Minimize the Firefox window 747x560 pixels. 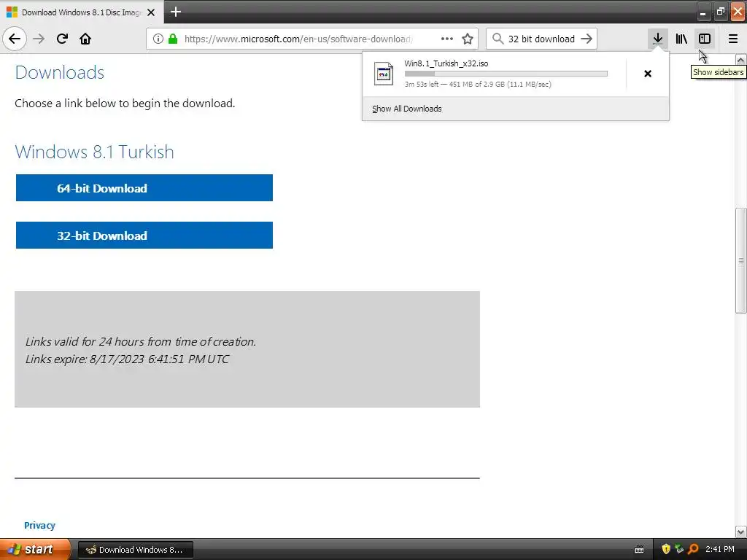tap(703, 12)
